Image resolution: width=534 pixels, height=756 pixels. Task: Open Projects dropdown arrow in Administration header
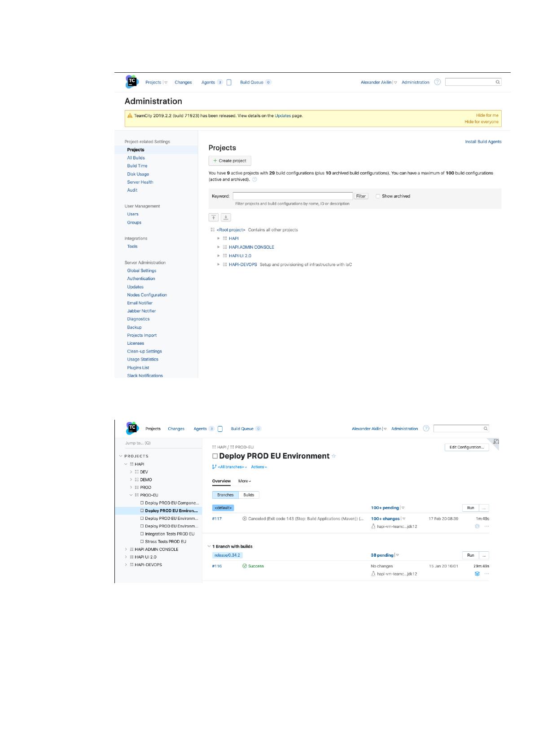click(166, 82)
